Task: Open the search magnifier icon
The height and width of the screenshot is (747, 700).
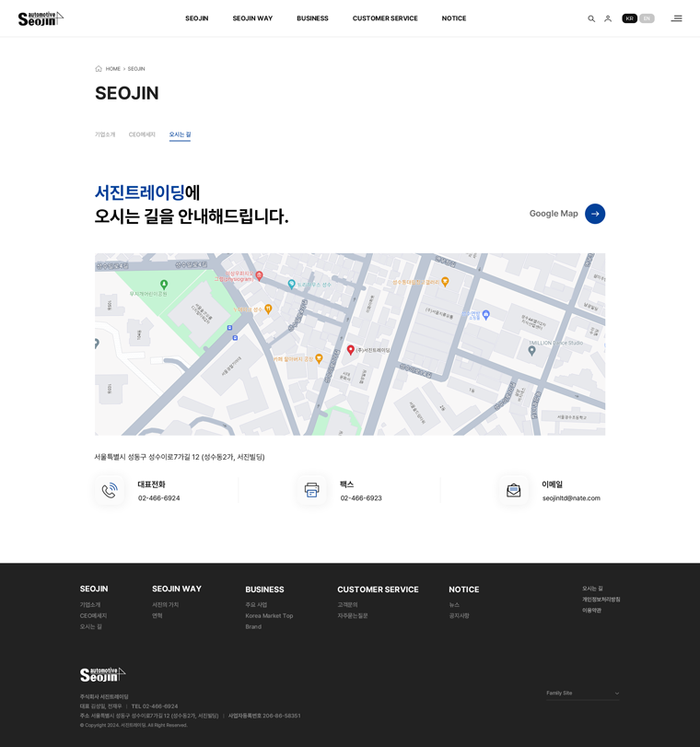Action: tap(591, 18)
